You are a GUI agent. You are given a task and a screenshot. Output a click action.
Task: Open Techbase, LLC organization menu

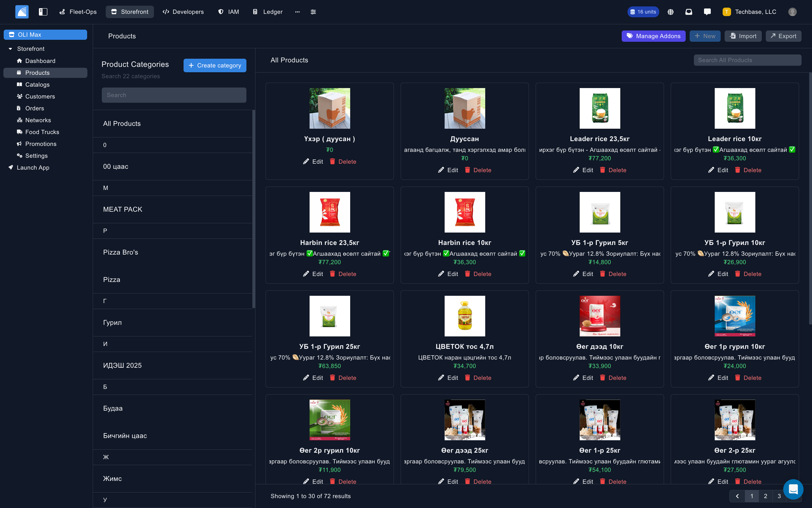[749, 12]
